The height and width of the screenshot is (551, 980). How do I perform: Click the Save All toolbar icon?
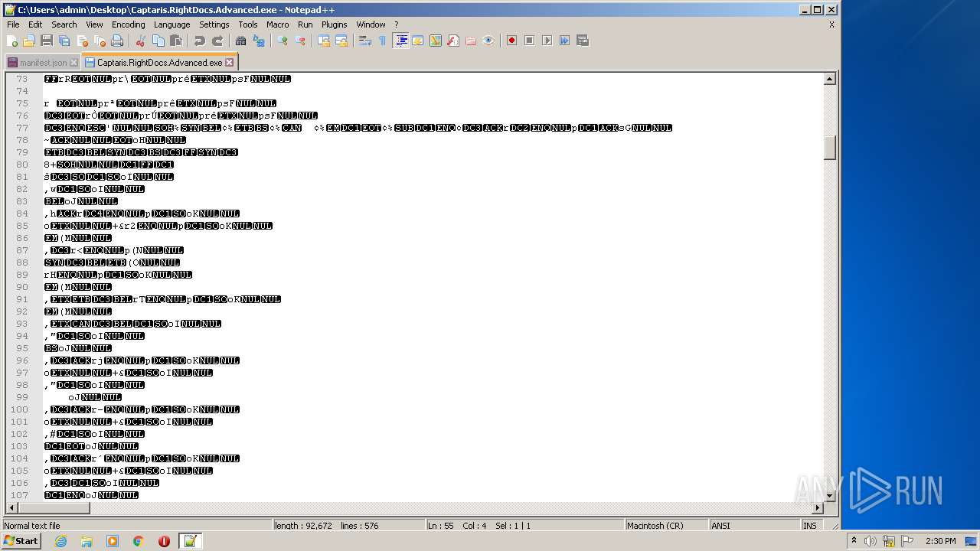pos(64,41)
